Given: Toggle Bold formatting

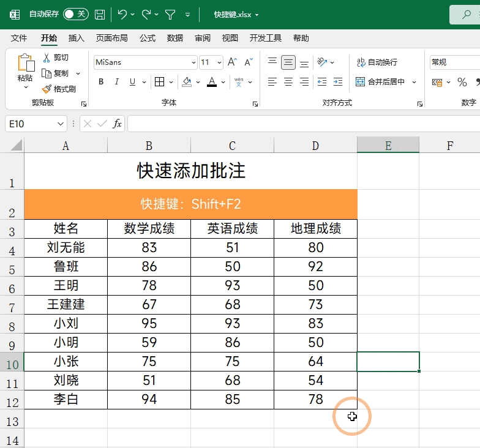Looking at the screenshot, I should [x=101, y=82].
